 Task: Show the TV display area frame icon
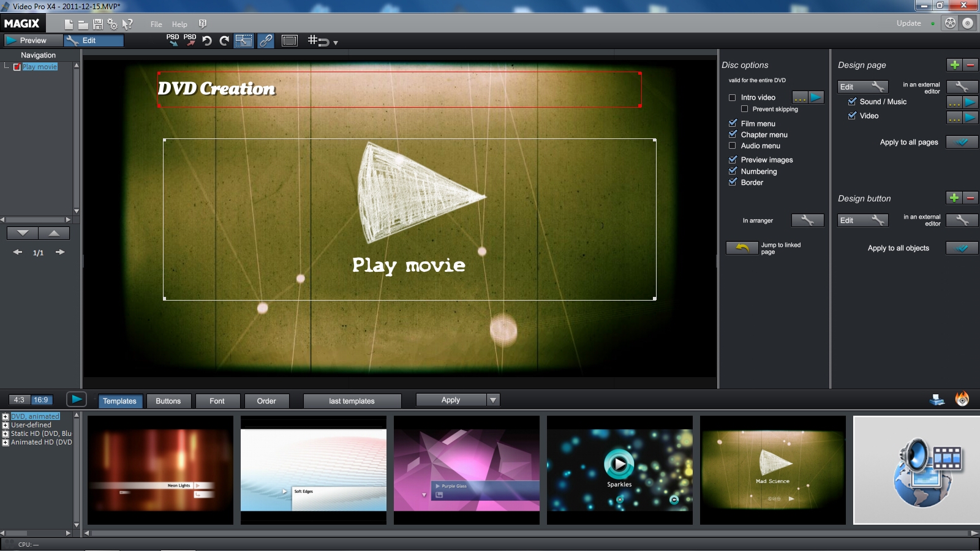(289, 41)
